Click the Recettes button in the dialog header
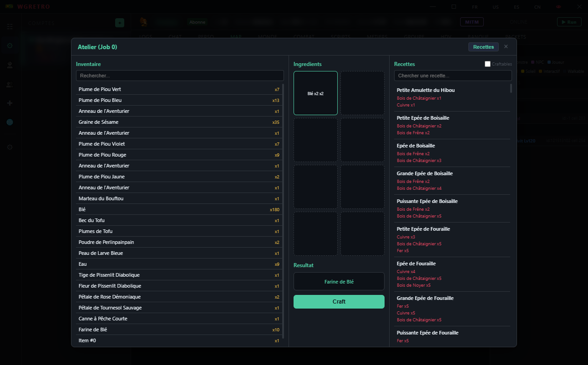 483,47
